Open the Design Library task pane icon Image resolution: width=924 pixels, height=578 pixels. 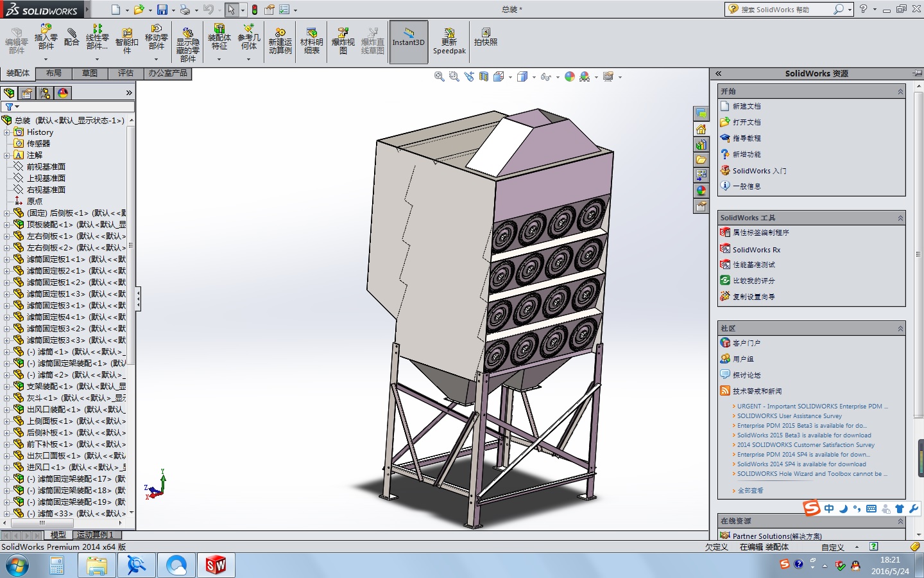point(701,144)
